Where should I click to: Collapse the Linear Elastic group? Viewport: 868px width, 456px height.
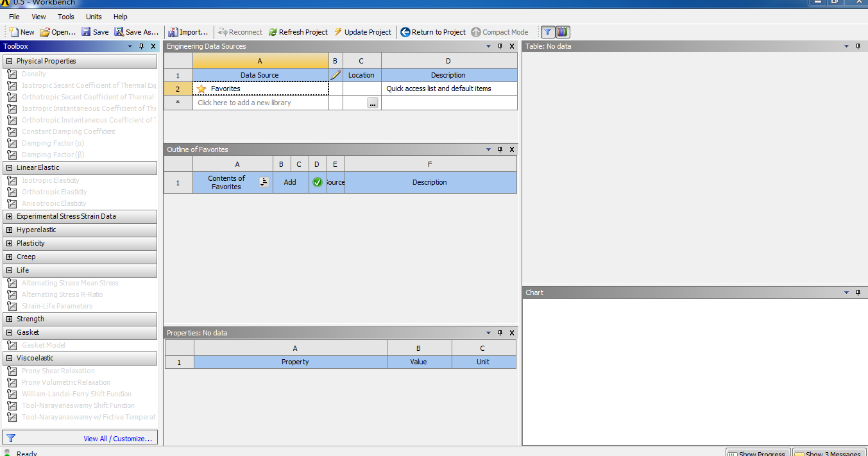tap(10, 167)
